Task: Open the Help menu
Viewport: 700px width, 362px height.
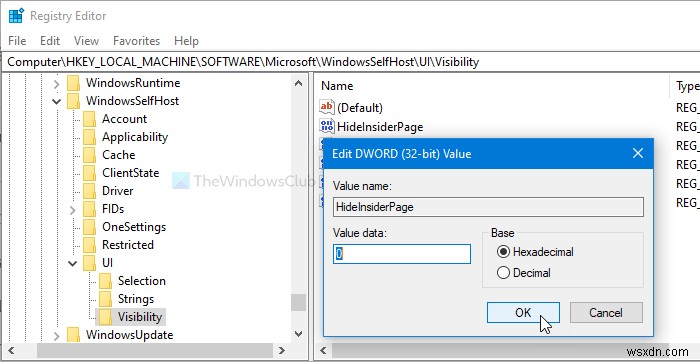Action: tap(186, 41)
